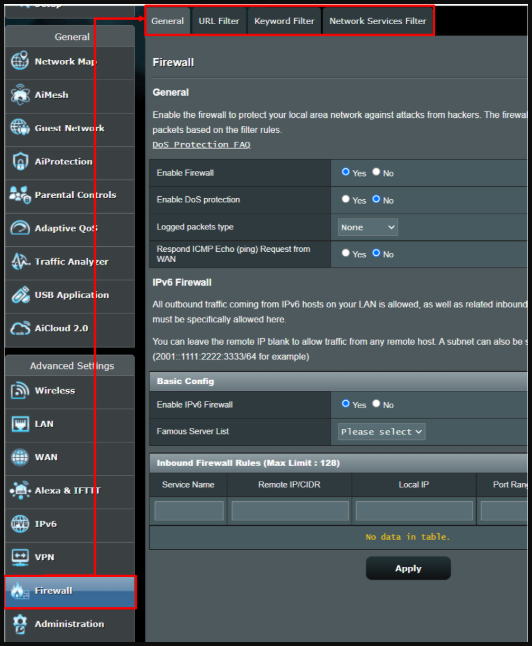532x646 pixels.
Task: Select No for Respond ICMP Echo ping
Action: 376,253
